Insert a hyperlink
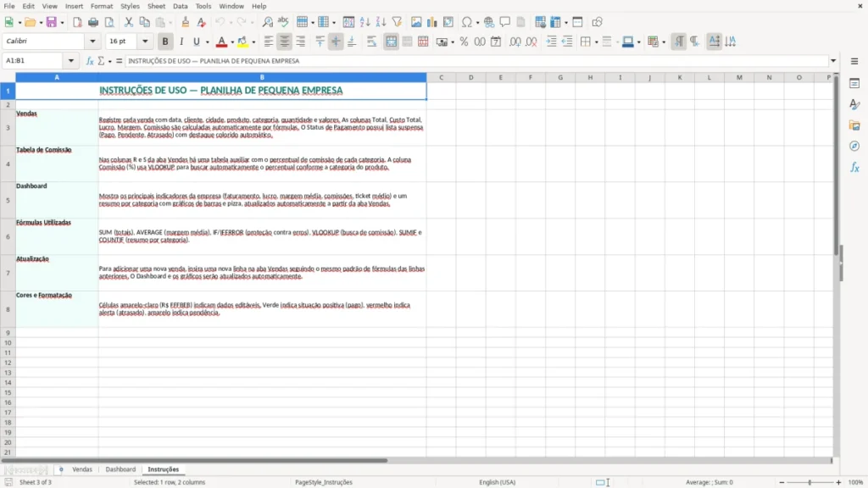 [489, 22]
